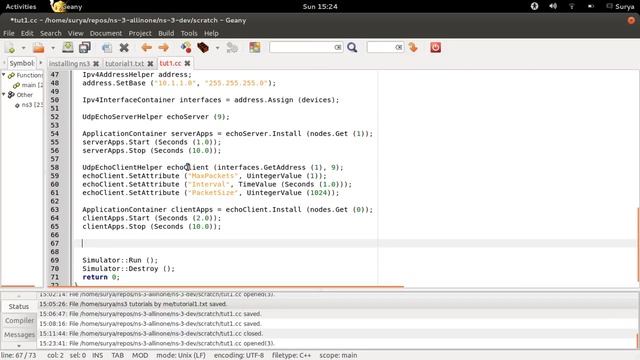640x360 pixels.
Task: Open the File menu
Action: [x=9, y=33]
